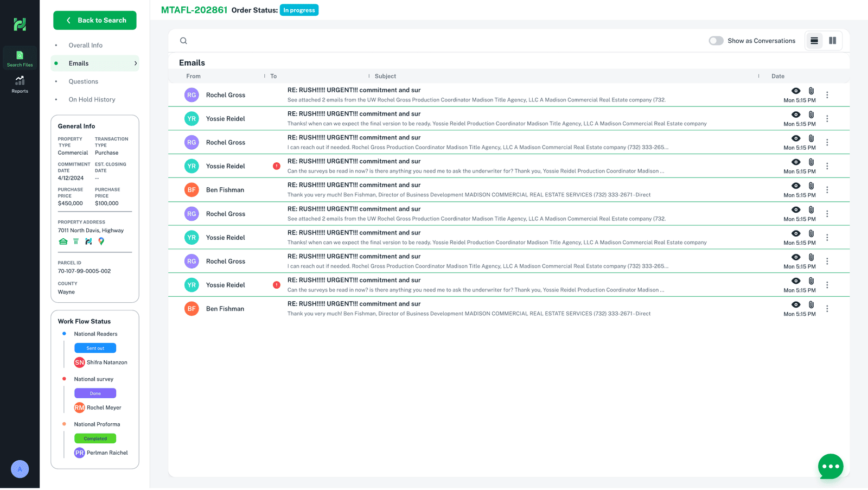Open kebab menu on first 'Can the surveys' row
This screenshot has height=490, width=868.
pyautogui.click(x=827, y=166)
